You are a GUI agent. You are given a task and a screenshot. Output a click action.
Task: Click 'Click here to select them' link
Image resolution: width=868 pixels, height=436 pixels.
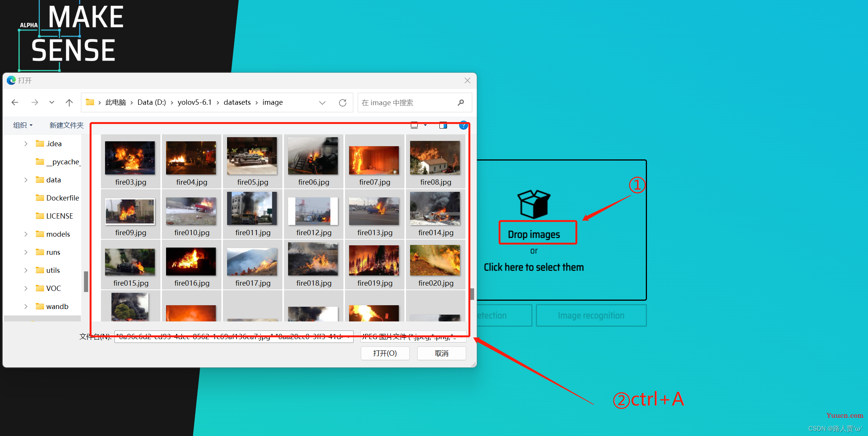532,268
